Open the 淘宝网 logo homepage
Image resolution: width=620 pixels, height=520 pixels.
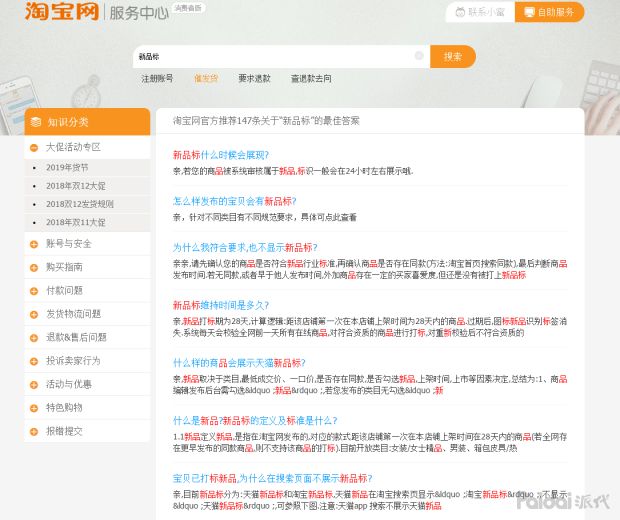click(62, 11)
